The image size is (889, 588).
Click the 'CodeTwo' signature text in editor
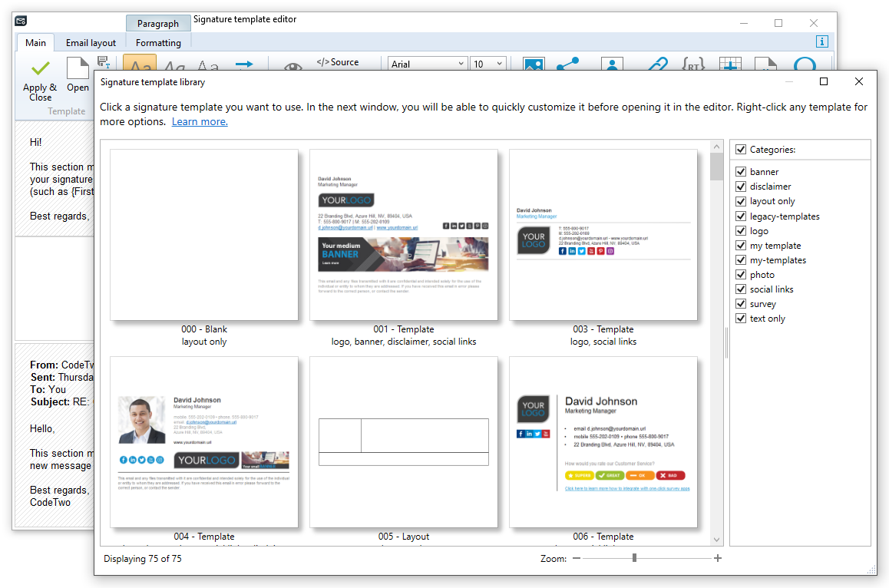[x=51, y=502]
